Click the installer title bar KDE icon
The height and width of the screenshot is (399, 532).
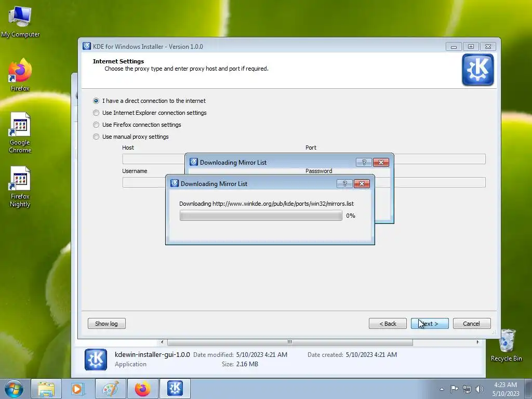(87, 46)
